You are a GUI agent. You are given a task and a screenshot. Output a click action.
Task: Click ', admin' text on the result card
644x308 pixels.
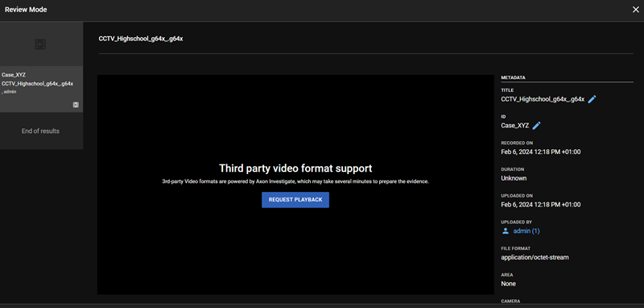coord(9,92)
